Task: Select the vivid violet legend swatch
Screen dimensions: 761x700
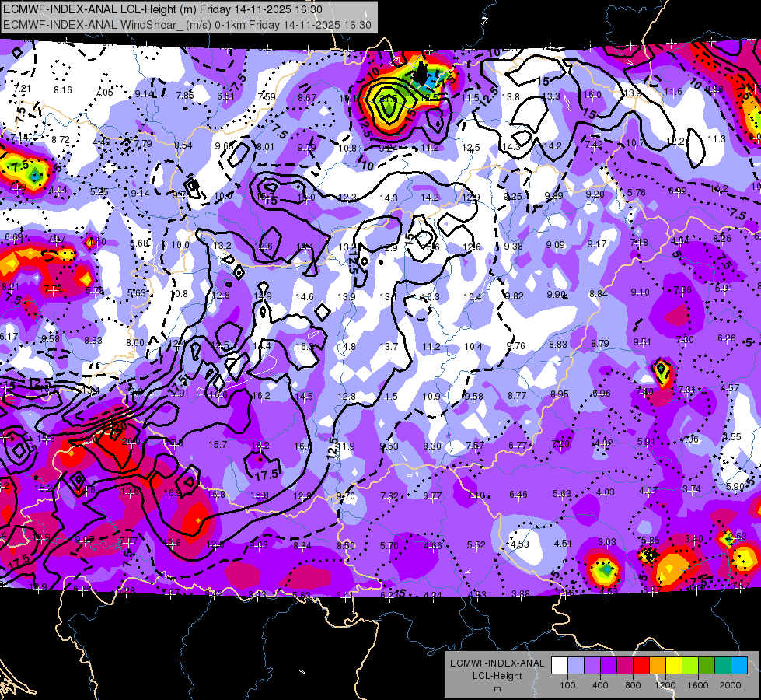Action: [609, 666]
